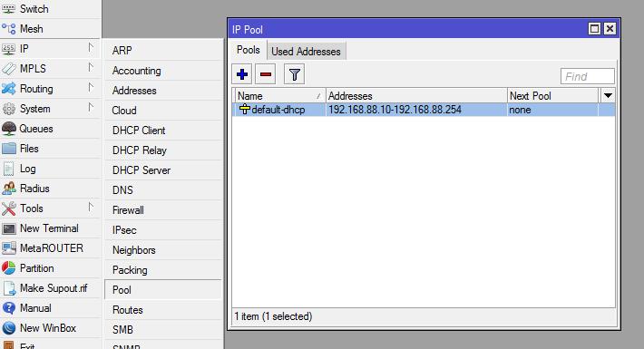This screenshot has width=644, height=349.
Task: Click the IP menu icon
Action: pyautogui.click(x=9, y=49)
